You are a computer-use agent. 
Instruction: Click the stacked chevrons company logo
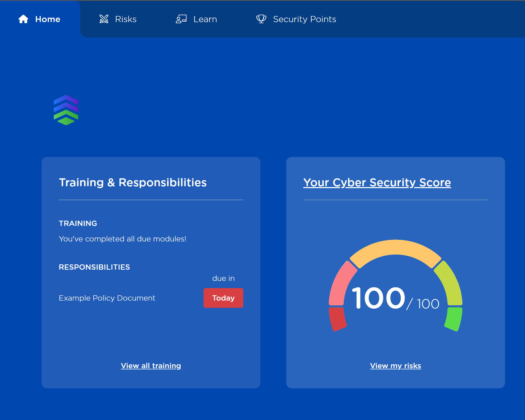coord(66,110)
